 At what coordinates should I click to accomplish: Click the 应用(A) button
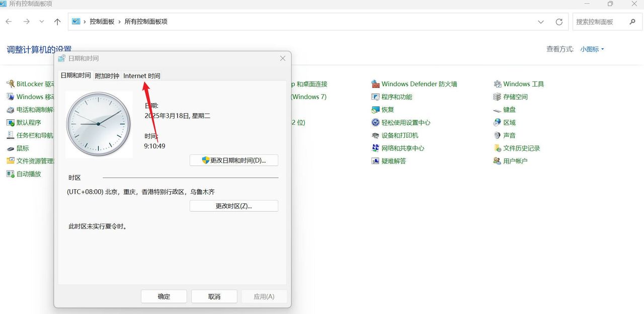(264, 296)
